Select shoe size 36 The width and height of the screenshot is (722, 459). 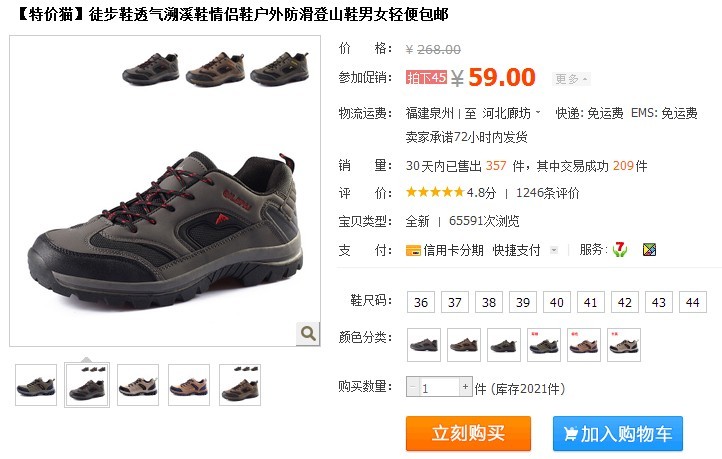(421, 302)
